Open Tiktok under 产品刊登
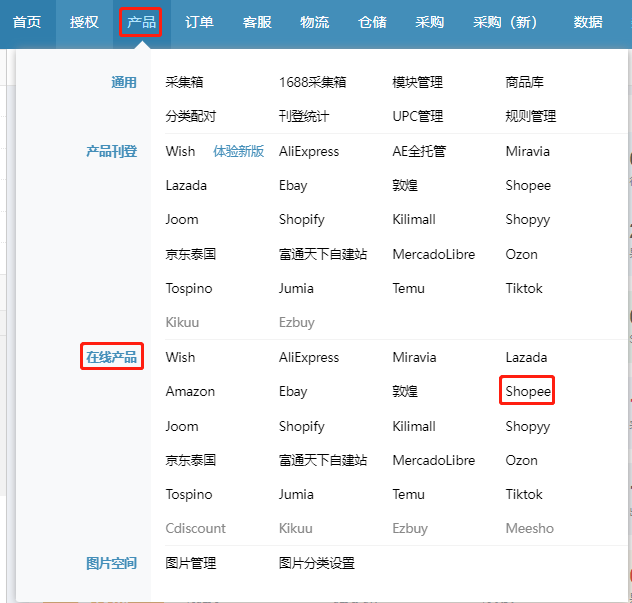The width and height of the screenshot is (632, 603). click(524, 289)
